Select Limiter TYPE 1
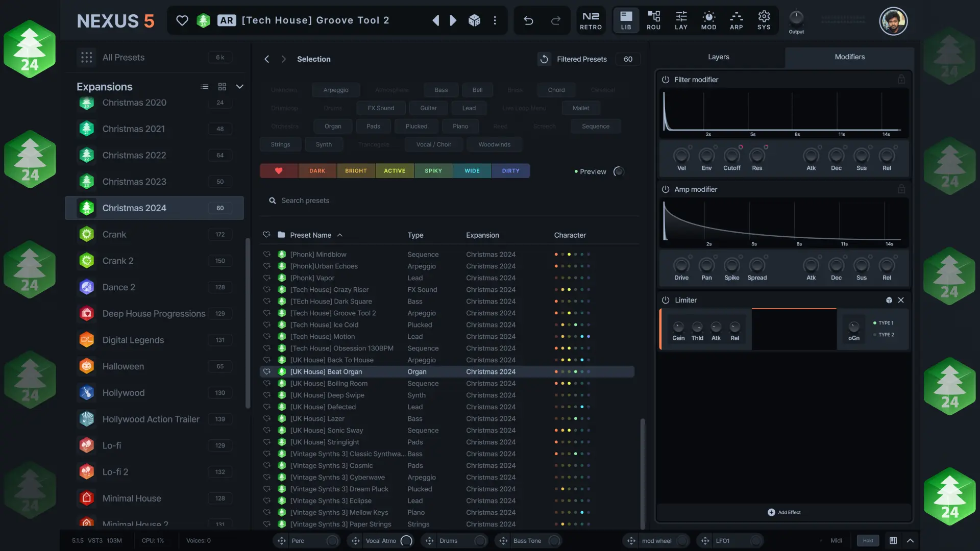 pyautogui.click(x=883, y=323)
